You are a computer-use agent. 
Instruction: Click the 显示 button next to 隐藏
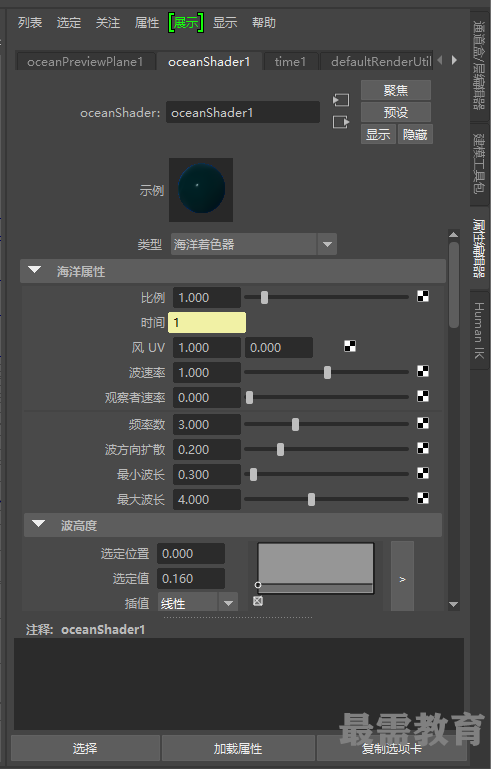[378, 134]
